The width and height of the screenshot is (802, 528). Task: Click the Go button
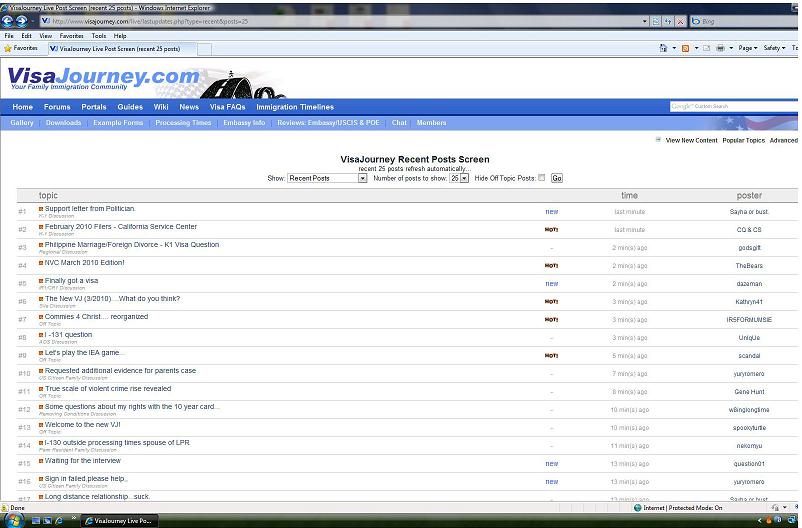[557, 178]
